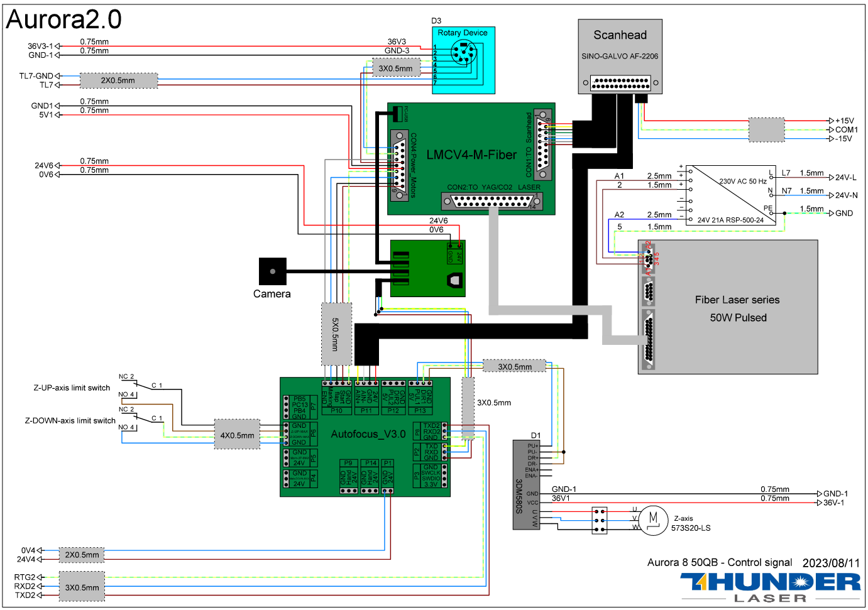Click the Fiber Laser series text
868x610 pixels.
(x=737, y=300)
